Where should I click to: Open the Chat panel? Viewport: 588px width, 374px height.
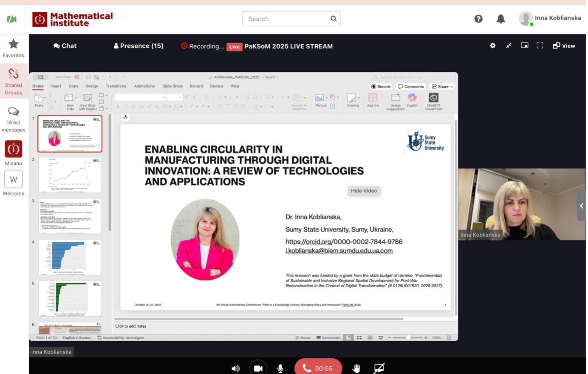[x=65, y=46]
